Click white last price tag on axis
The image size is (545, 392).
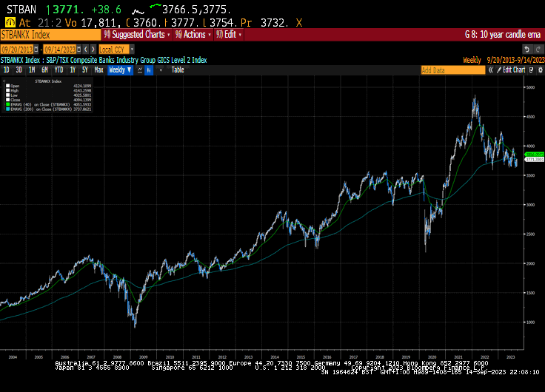point(535,159)
